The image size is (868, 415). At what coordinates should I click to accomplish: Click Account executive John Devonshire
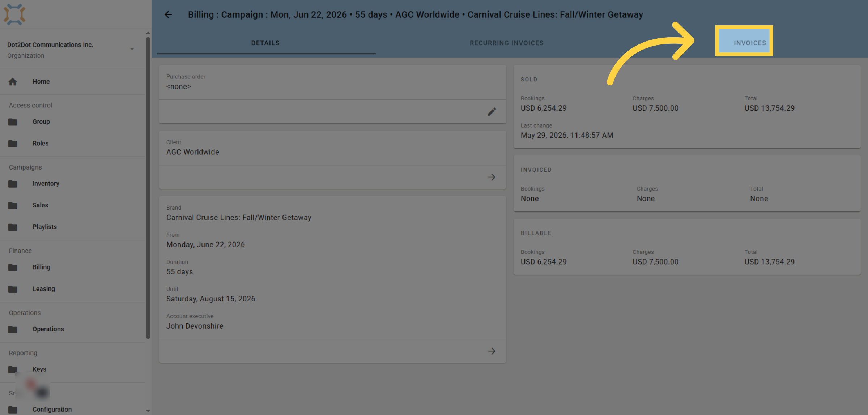click(195, 326)
